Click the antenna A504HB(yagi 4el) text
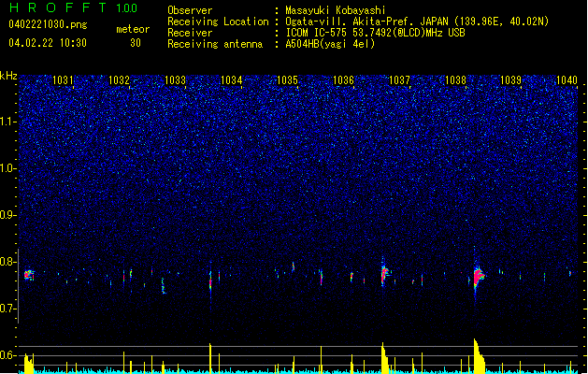 pos(330,44)
